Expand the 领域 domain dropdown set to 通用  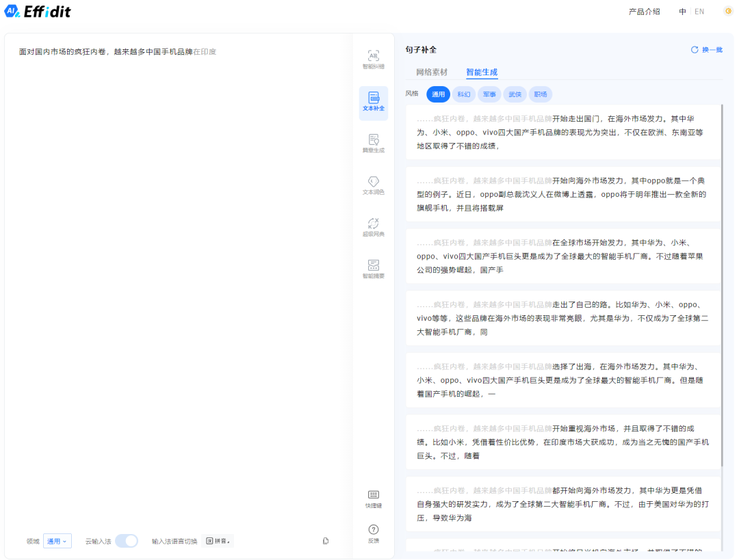point(57,541)
